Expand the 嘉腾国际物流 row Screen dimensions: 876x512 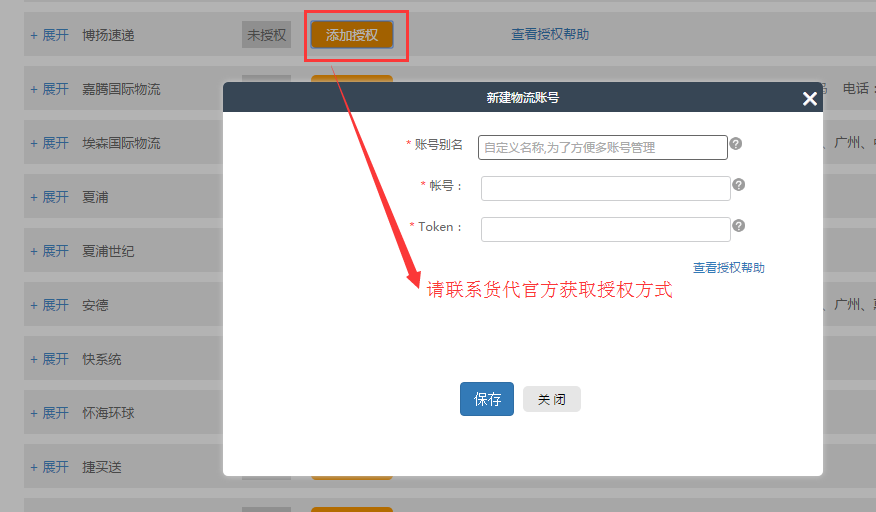[x=49, y=89]
